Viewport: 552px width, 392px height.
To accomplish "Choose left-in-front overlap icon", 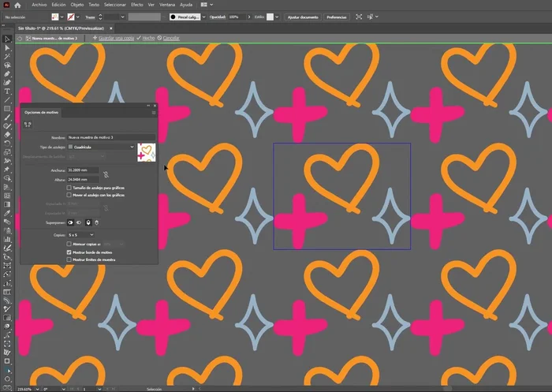I will (x=70, y=222).
